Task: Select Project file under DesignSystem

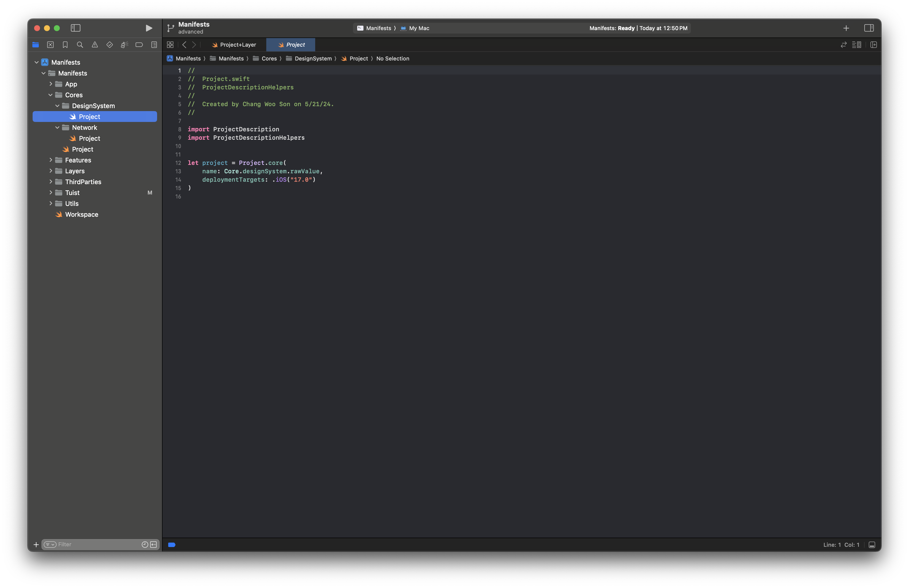Action: [95, 117]
